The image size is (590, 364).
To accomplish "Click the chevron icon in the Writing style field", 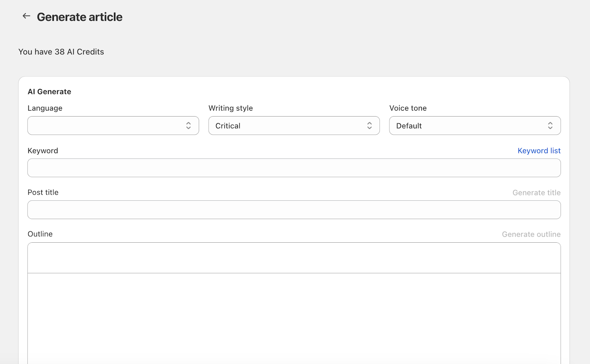I will point(369,126).
